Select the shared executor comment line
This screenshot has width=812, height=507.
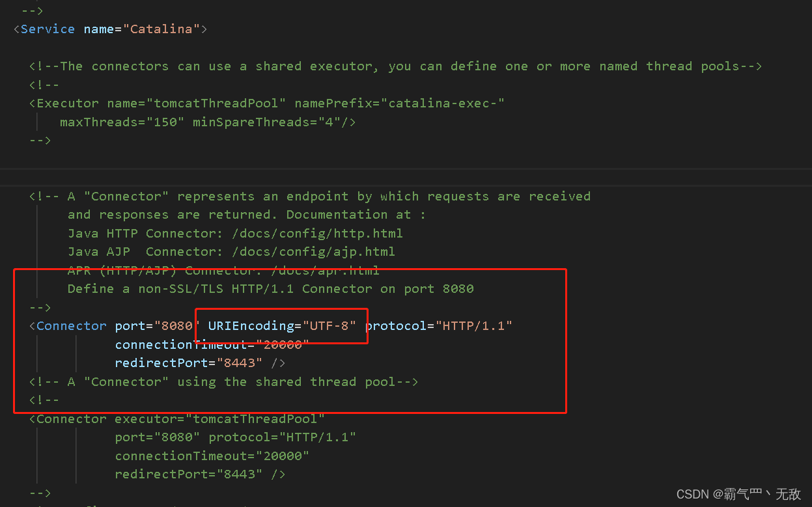tap(395, 66)
